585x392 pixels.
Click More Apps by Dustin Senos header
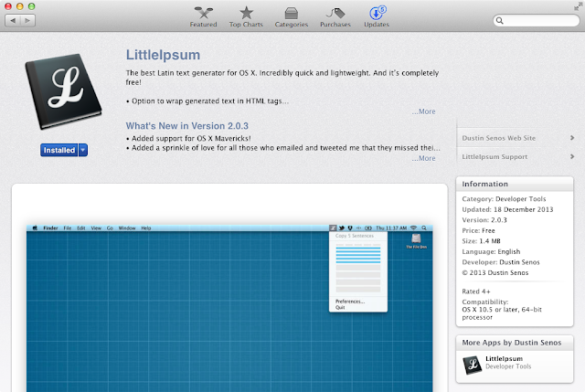(515, 343)
